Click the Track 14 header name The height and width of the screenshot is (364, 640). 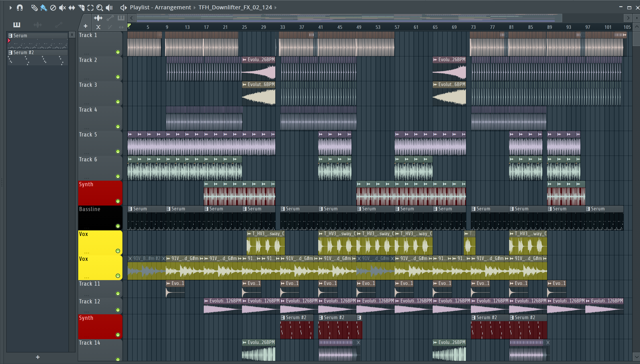(x=89, y=343)
